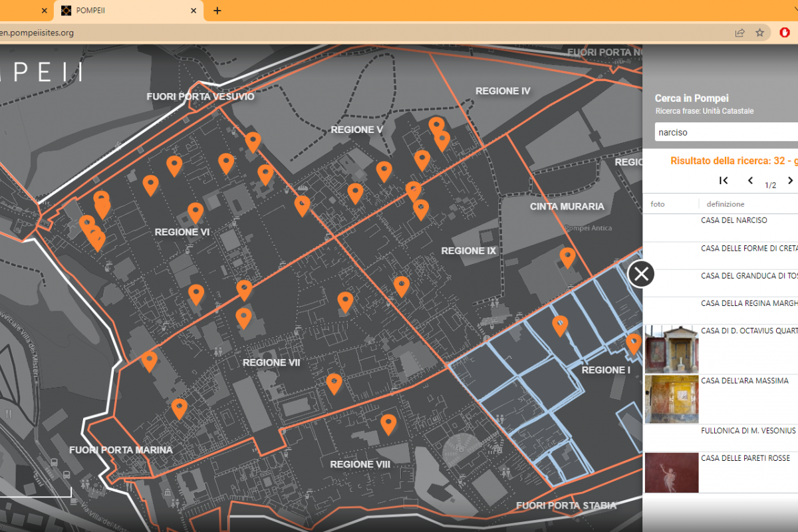
Task: Click the address bar URL pompeiisites.org
Action: click(37, 33)
